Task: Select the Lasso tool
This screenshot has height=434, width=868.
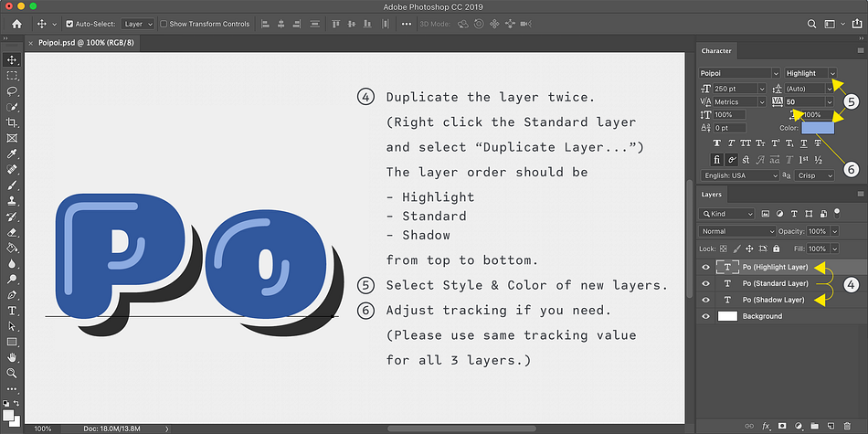Action: coord(12,91)
